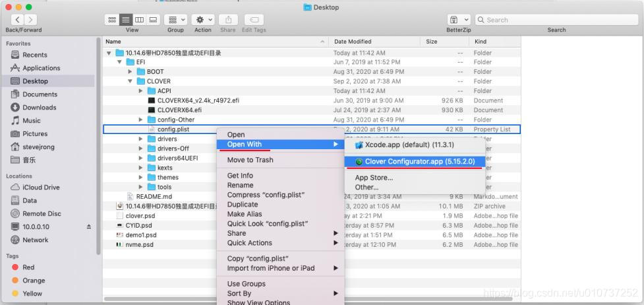Open the 10.0.0.10 server in sidebar
The width and height of the screenshot is (644, 305).
36,227
